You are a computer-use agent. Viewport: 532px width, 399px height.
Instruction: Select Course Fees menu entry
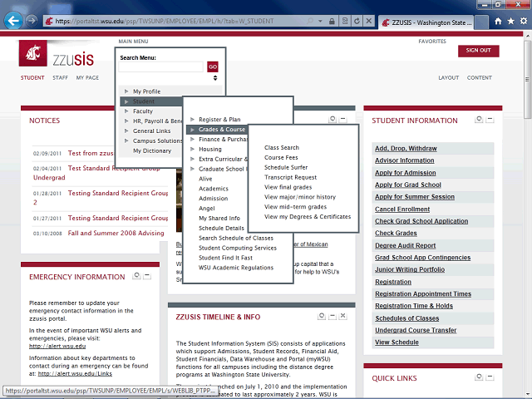[281, 157]
